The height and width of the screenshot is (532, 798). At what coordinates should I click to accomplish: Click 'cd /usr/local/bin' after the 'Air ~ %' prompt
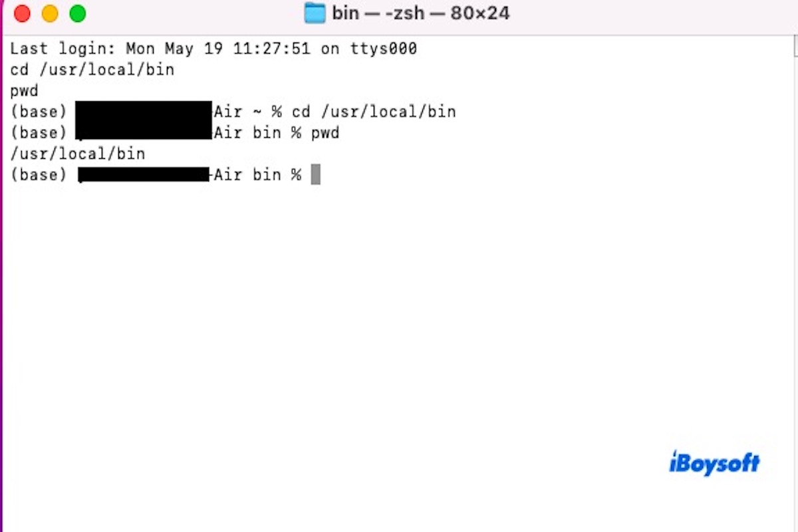click(x=374, y=112)
